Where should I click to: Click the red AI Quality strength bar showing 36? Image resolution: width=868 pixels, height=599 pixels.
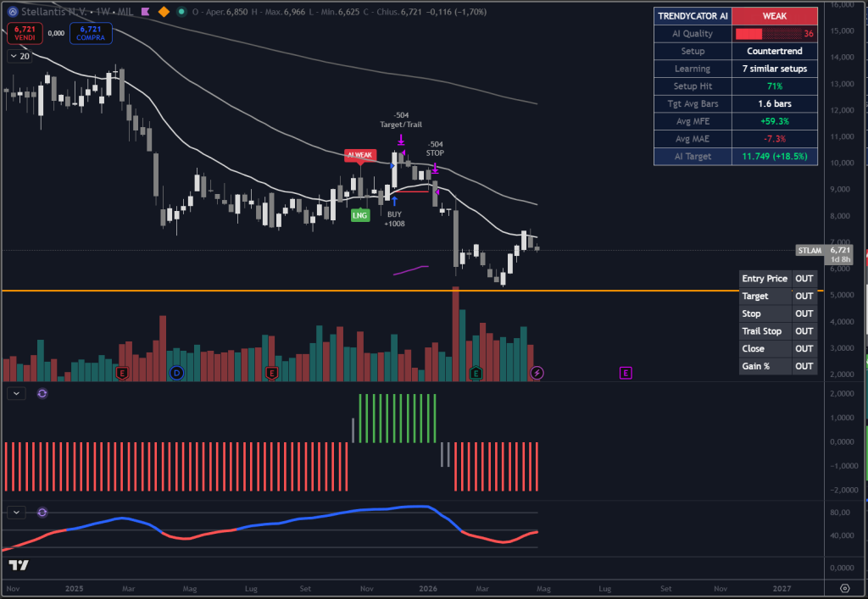[751, 33]
